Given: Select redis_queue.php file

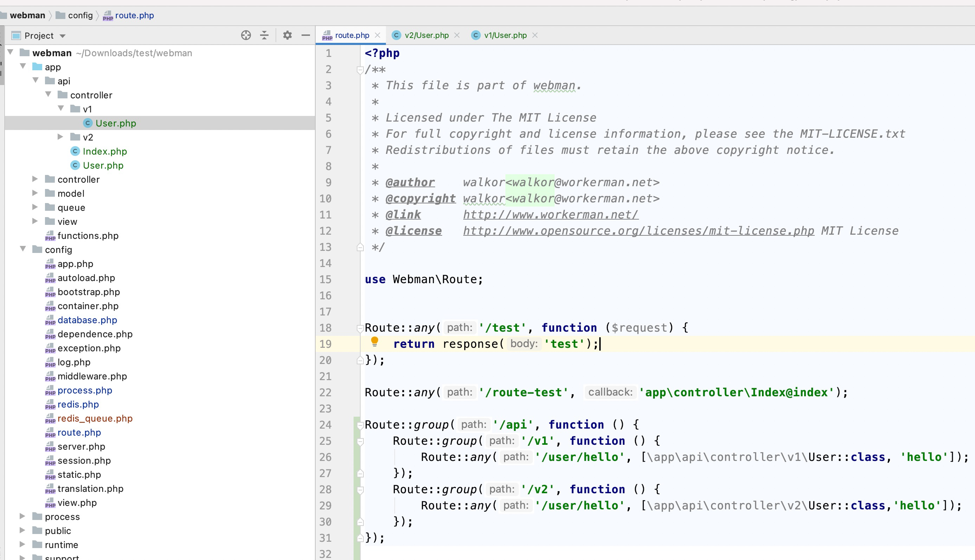Looking at the screenshot, I should (95, 418).
